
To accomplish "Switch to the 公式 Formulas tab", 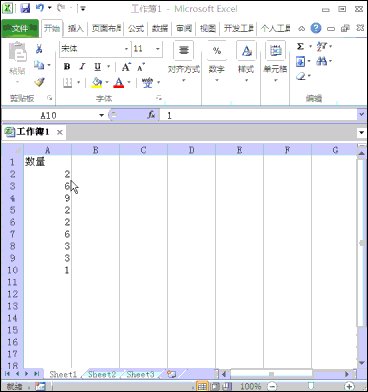I will click(x=136, y=29).
